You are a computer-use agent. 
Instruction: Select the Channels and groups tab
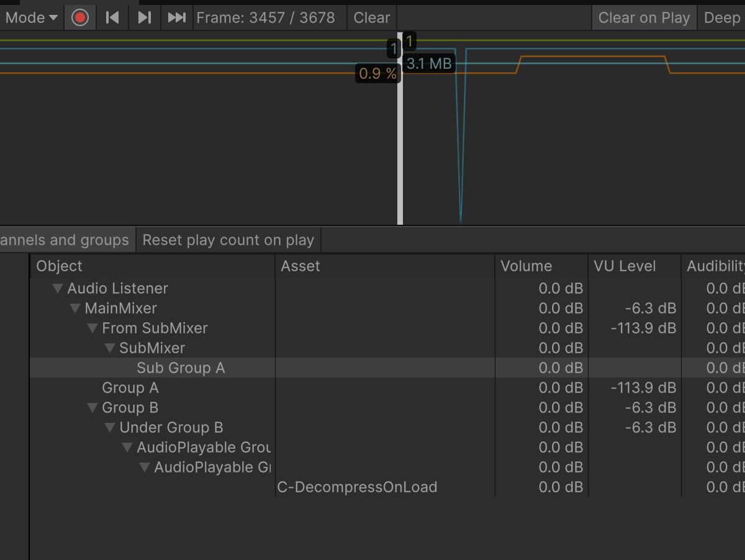[x=65, y=240]
